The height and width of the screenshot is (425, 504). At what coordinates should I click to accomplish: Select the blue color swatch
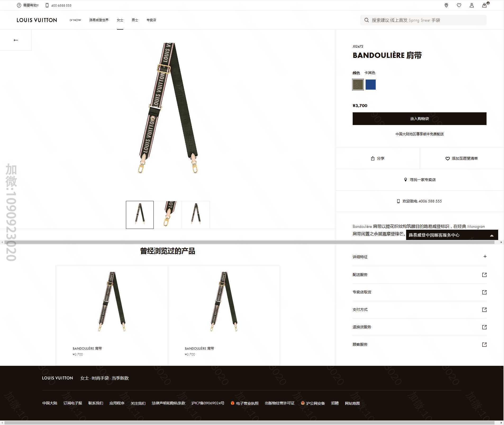(371, 85)
